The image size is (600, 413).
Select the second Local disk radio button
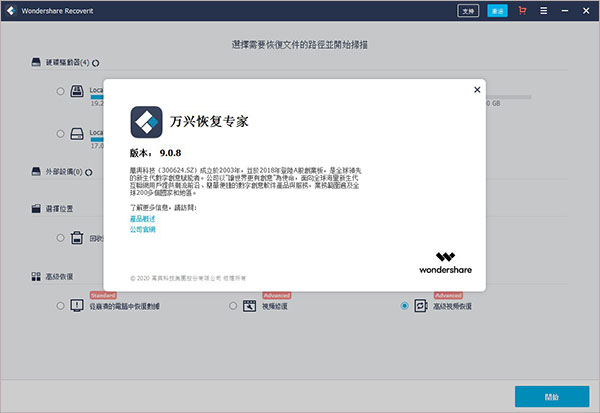coord(60,134)
